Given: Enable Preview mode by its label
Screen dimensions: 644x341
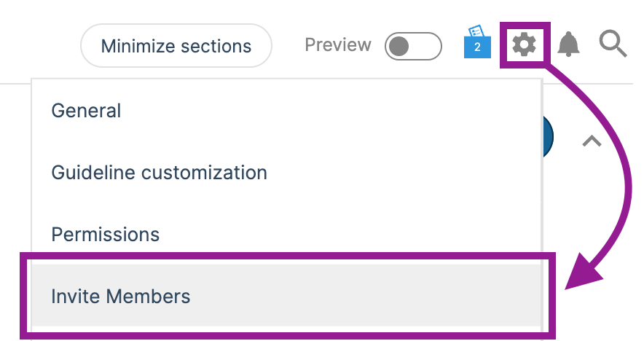Looking at the screenshot, I should 338,44.
